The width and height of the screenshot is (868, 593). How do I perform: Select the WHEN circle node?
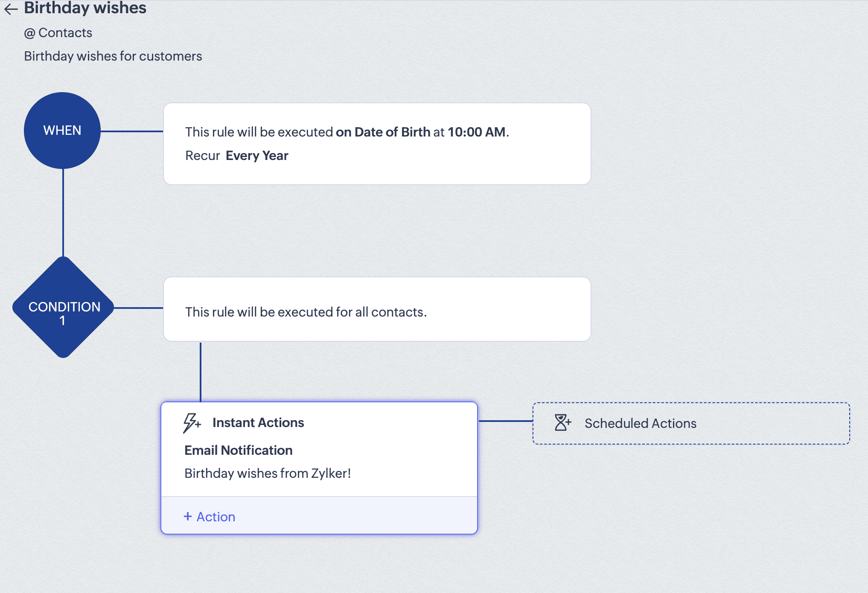[x=62, y=131]
